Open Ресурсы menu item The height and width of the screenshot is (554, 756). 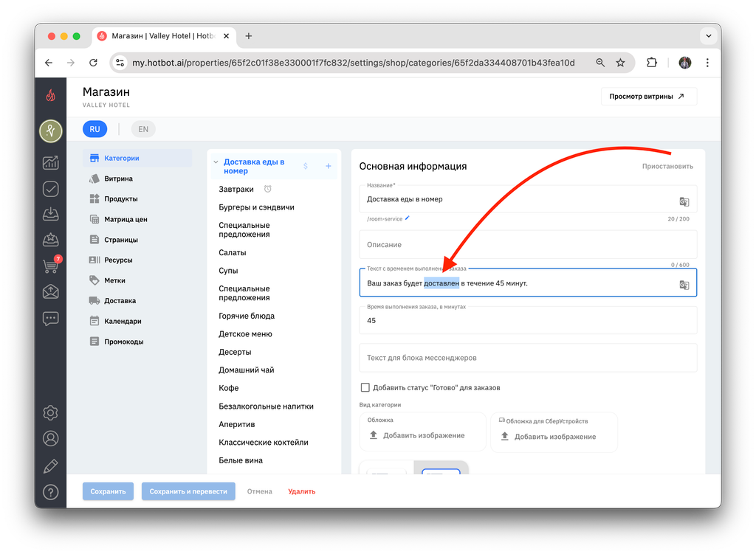[137, 260]
